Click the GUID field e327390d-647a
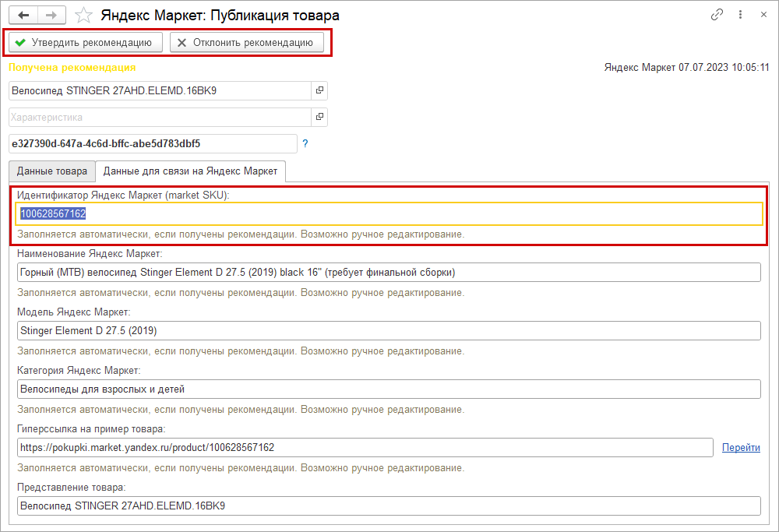Screen dimensions: 779x532 click(x=153, y=143)
